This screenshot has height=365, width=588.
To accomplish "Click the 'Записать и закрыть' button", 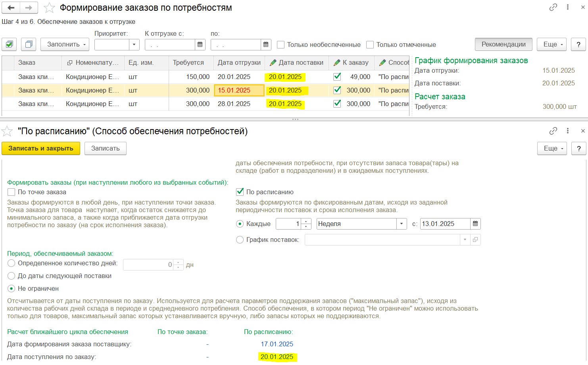I will point(41,148).
